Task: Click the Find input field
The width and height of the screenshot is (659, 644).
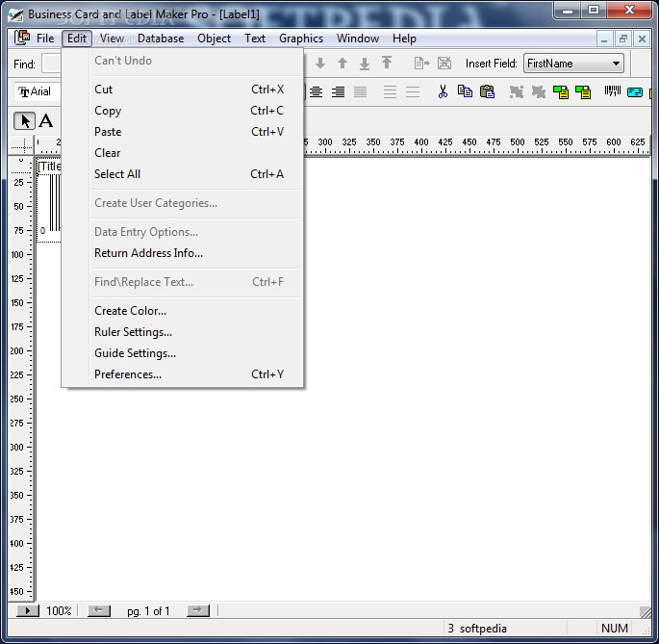Action: (52, 64)
